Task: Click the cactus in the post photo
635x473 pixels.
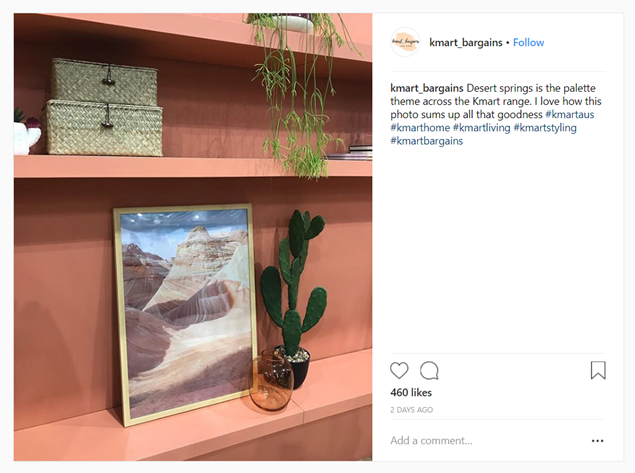Action: pyautogui.click(x=294, y=283)
